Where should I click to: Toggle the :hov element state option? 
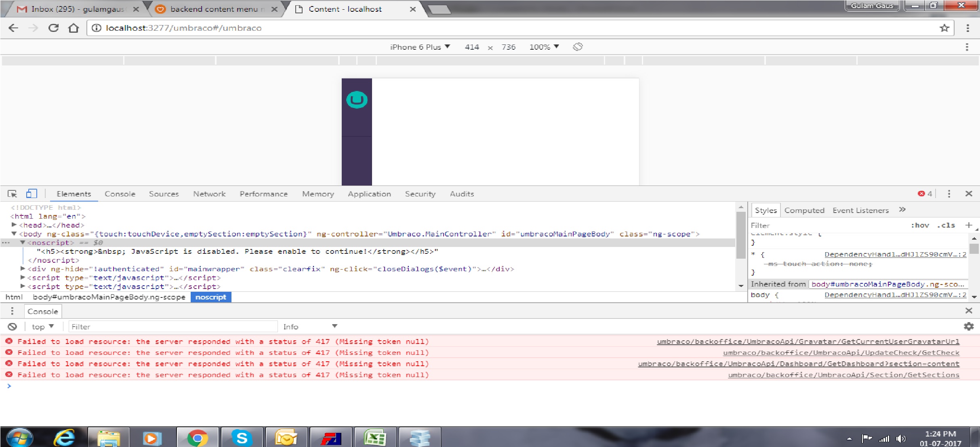tap(920, 225)
